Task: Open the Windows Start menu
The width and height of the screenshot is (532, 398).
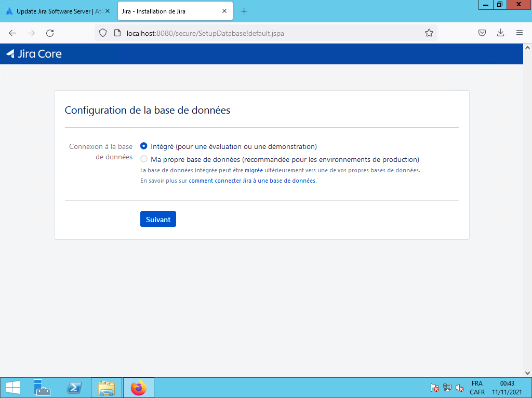Action: pos(13,388)
